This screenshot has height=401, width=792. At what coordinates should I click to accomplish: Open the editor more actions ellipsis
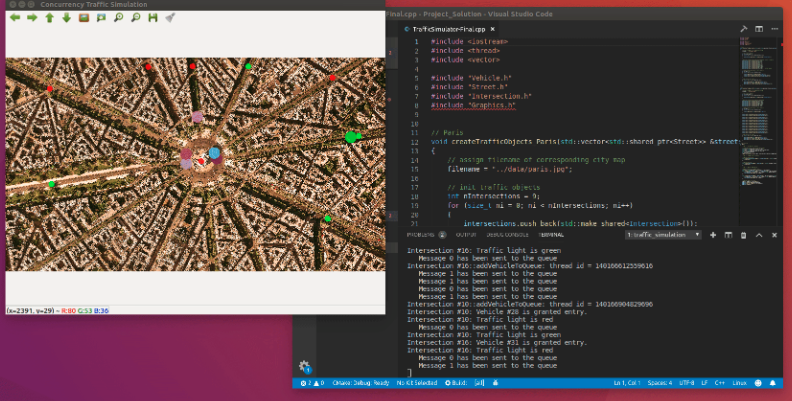pyautogui.click(x=774, y=29)
